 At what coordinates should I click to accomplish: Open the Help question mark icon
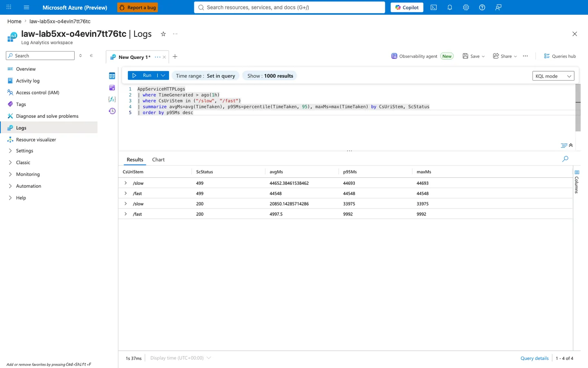(482, 7)
